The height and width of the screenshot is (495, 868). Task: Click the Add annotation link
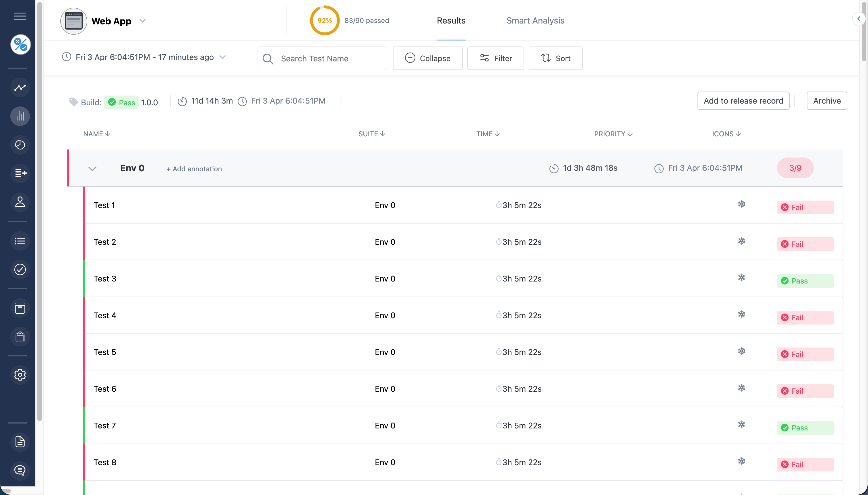pos(194,169)
